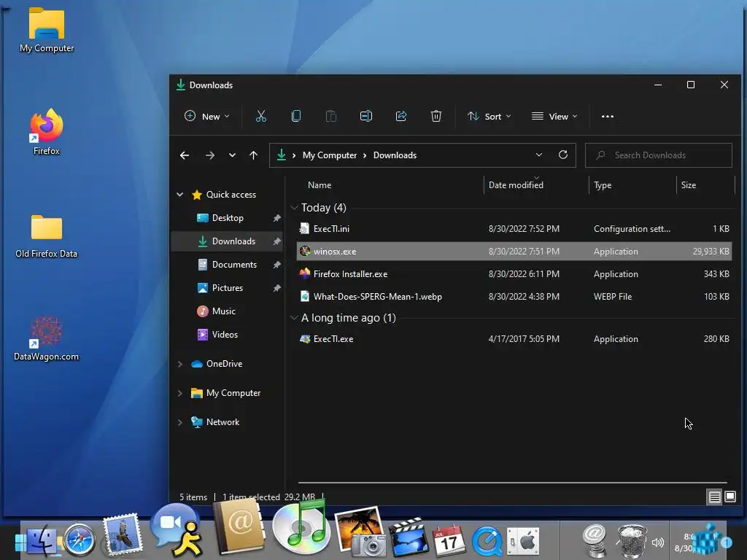Screen dimensions: 747x560
Task: Select the ExecTI.exe file
Action: [514, 339]
